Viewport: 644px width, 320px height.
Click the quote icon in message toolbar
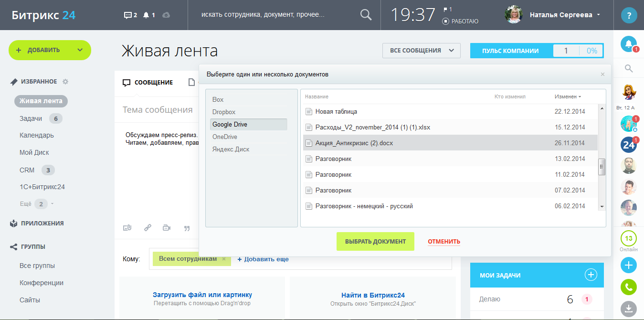point(187,228)
